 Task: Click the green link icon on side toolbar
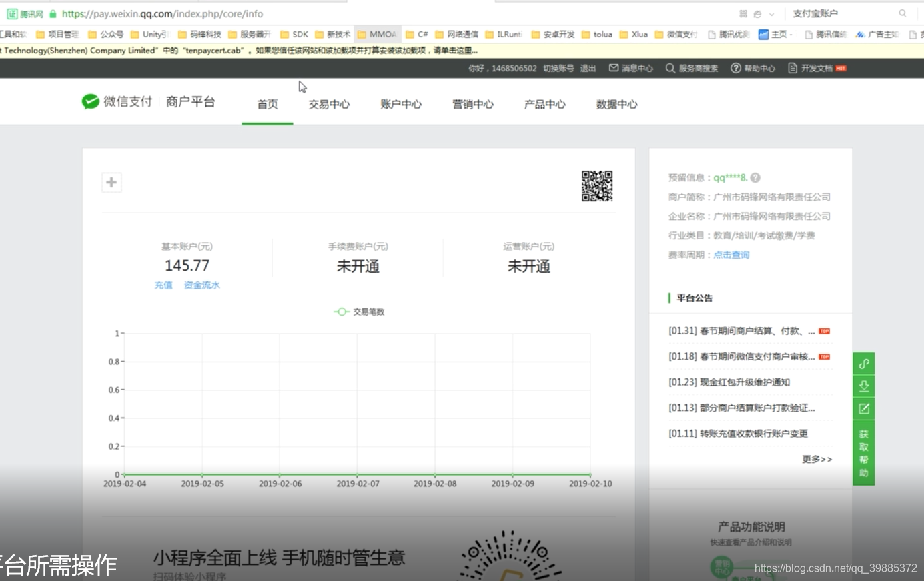coord(864,364)
